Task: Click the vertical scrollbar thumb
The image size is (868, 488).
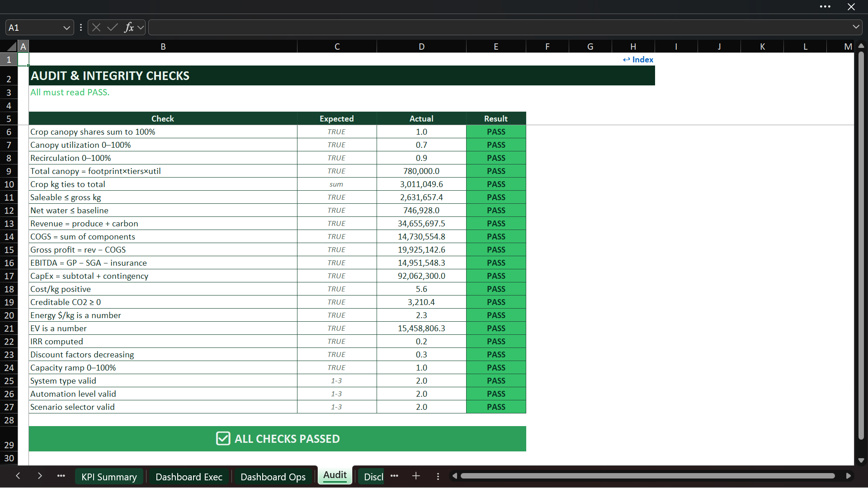Action: click(x=861, y=246)
